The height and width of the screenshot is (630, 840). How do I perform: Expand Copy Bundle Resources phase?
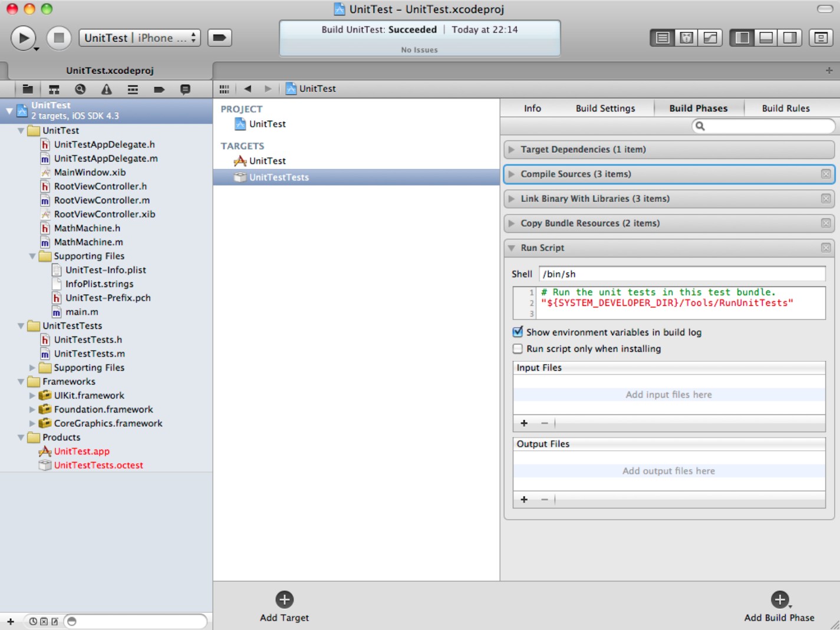click(512, 223)
